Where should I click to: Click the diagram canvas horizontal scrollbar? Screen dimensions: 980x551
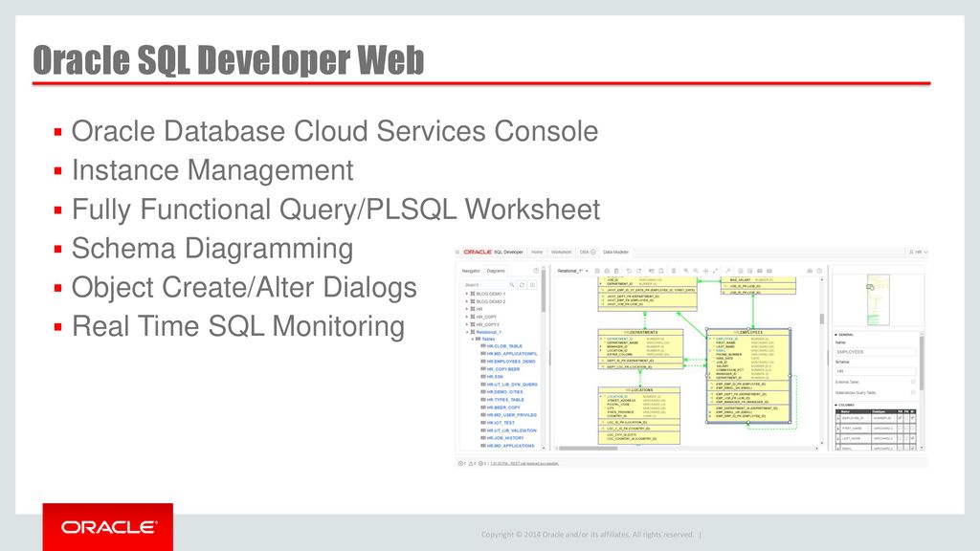tap(588, 448)
